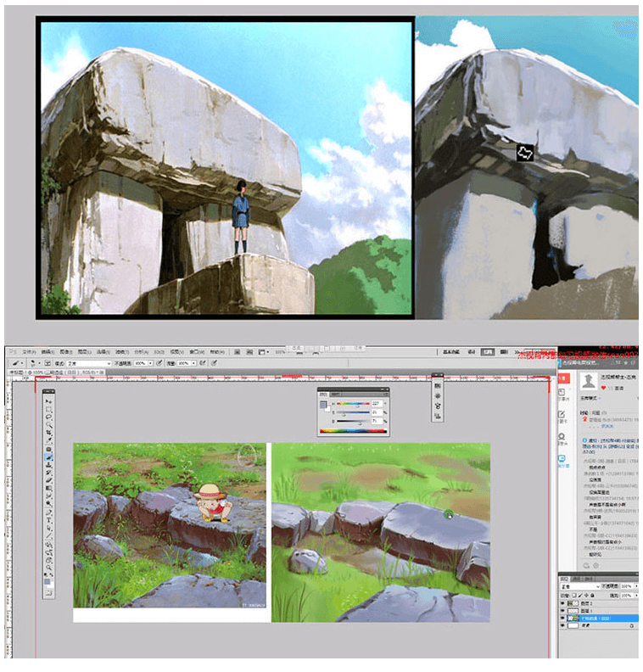This screenshot has width=643, height=672.
Task: Hide the highlighted blue layer
Action: point(562,618)
